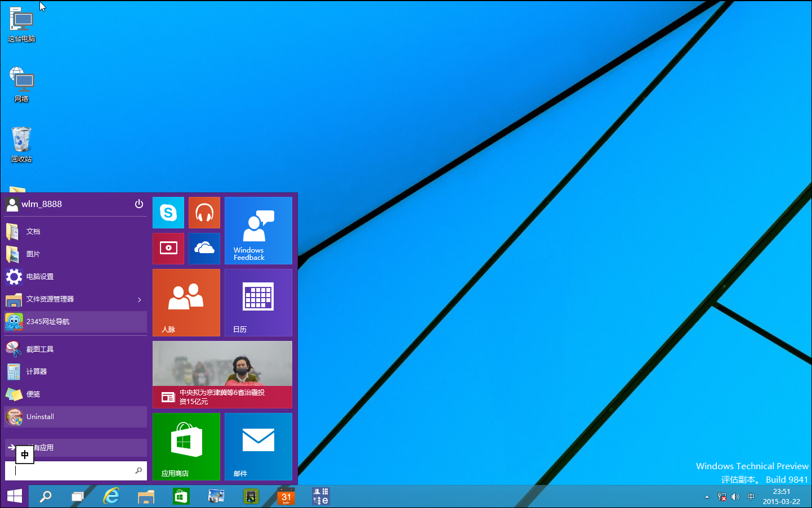Click the network status tray icon
This screenshot has width=812, height=508.
coord(722,497)
